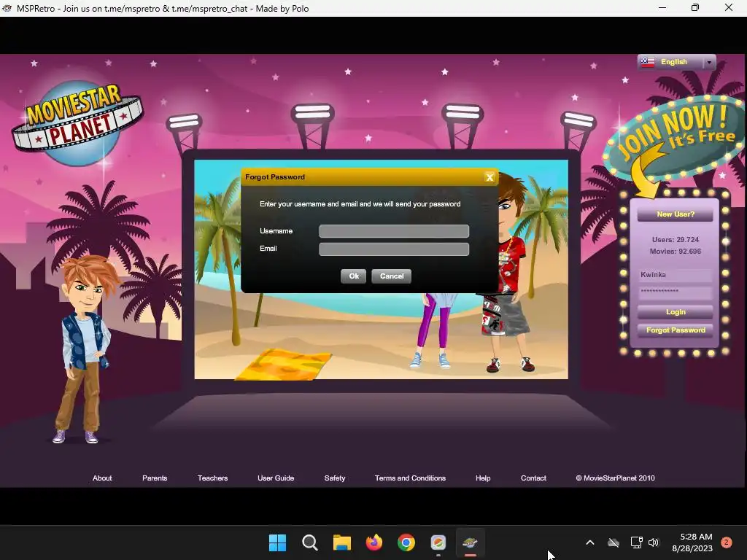
Task: Open the Help footer link
Action: [x=483, y=478]
